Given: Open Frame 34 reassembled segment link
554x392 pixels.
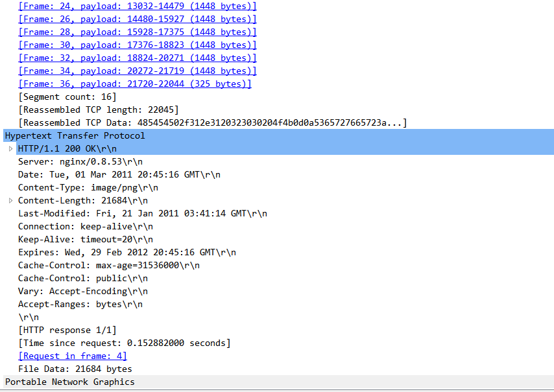Looking at the screenshot, I should [138, 71].
